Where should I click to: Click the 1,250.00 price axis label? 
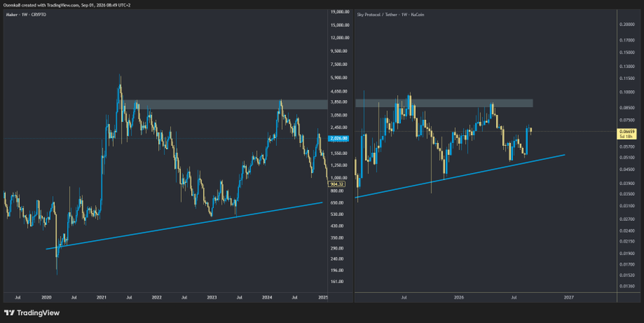pos(339,165)
